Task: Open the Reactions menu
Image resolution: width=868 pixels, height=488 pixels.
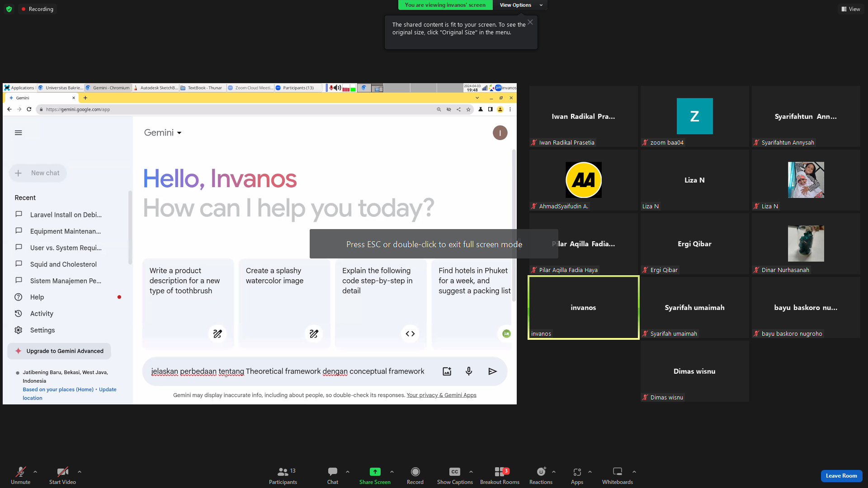Action: [541, 475]
